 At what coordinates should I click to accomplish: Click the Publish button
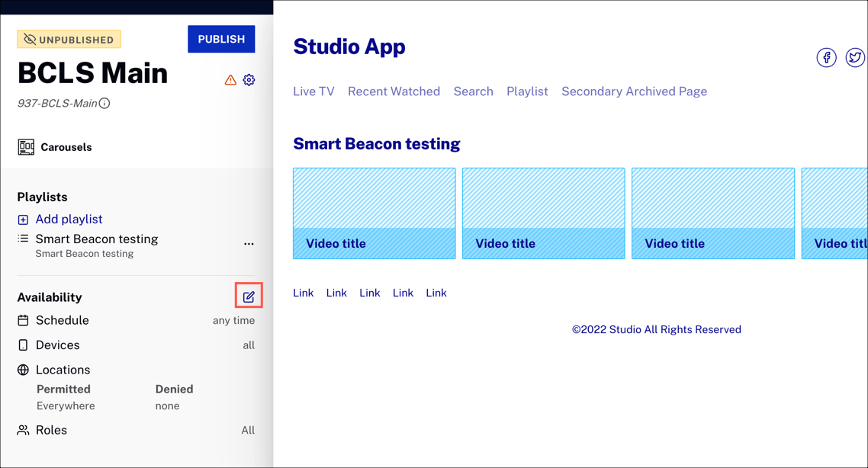(x=221, y=40)
